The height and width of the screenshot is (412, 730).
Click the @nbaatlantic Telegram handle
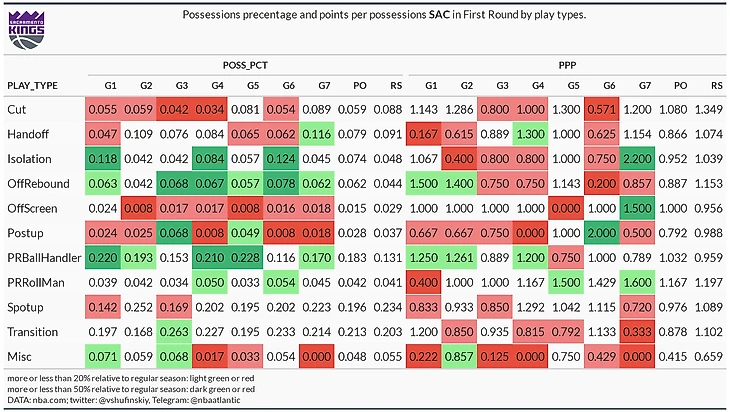coord(216,400)
